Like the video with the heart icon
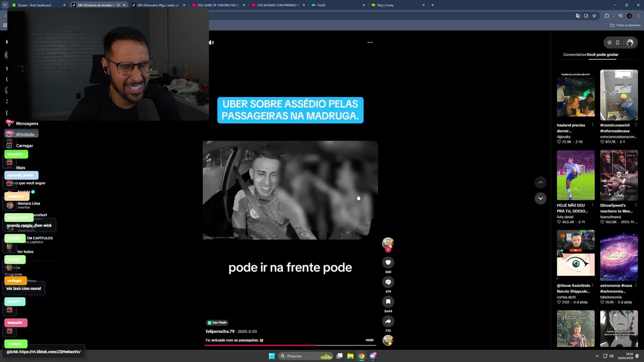This screenshot has width=644, height=362. (x=388, y=262)
